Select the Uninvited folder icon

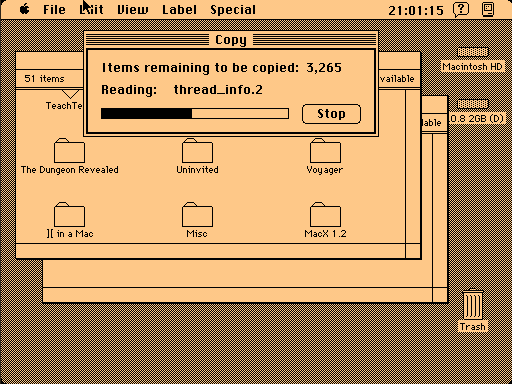coord(197,150)
